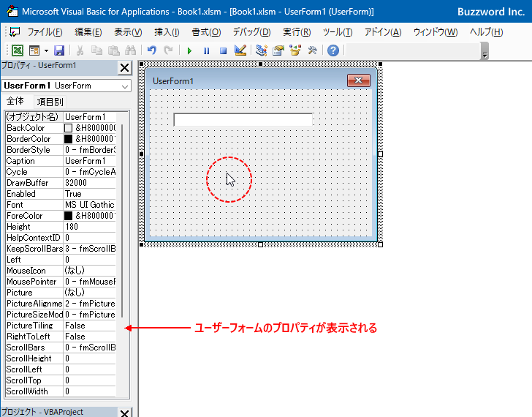
Task: Open the Insert UserForm dropdown arrow
Action: click(x=46, y=51)
